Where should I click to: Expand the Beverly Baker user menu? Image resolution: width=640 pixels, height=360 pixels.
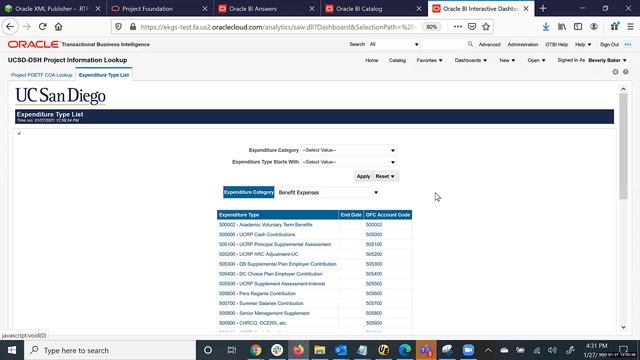pos(607,60)
